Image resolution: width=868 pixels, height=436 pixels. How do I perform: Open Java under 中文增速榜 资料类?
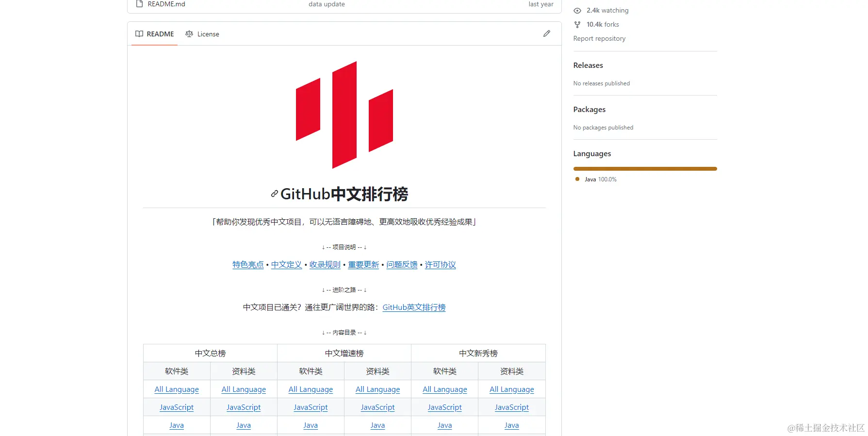377,425
